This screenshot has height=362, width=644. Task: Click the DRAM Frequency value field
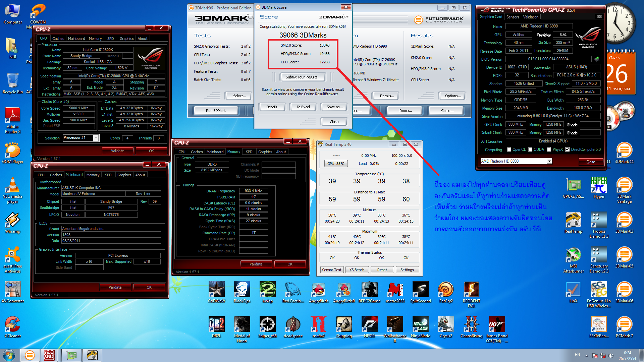tap(253, 191)
